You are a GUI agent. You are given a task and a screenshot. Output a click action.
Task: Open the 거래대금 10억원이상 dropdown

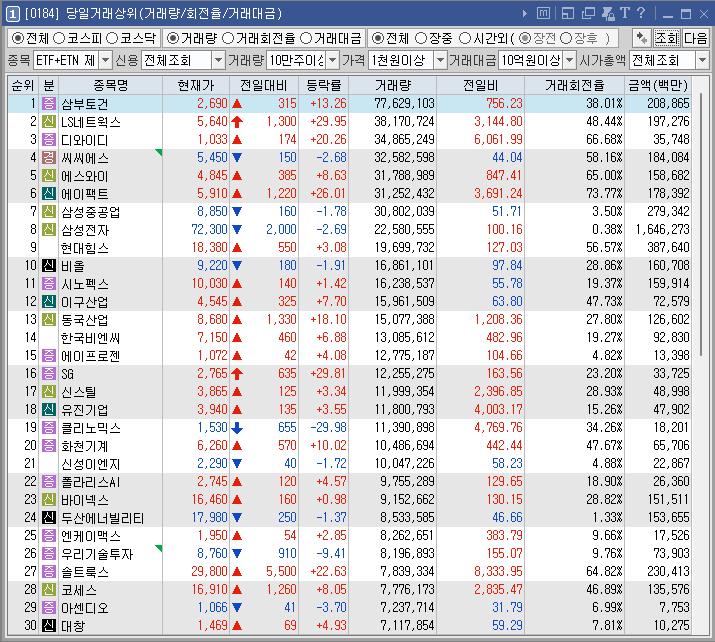(x=570, y=60)
